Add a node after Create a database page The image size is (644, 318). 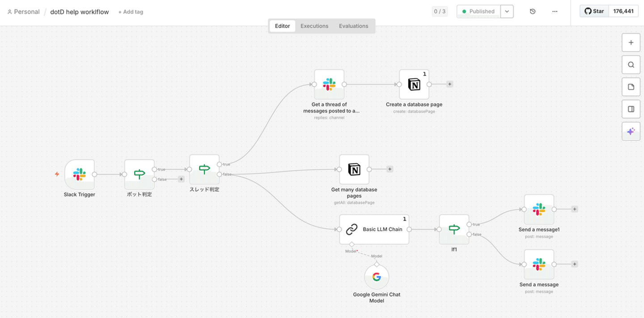449,84
